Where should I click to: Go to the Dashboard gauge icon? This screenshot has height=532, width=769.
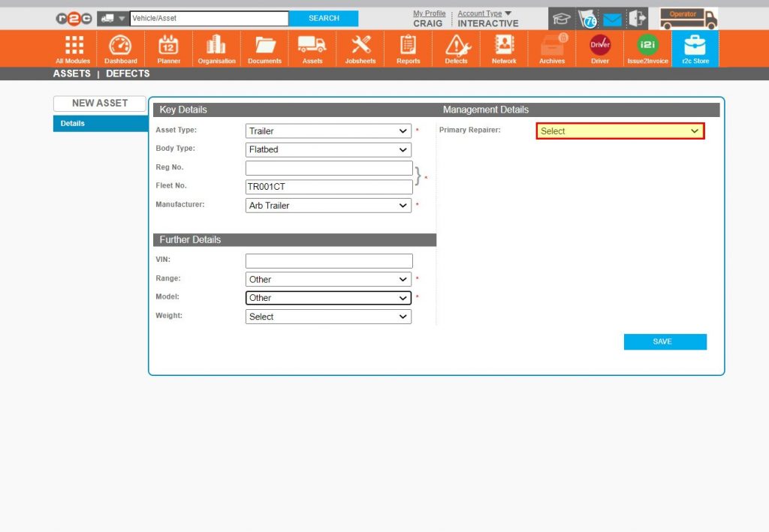coord(120,46)
